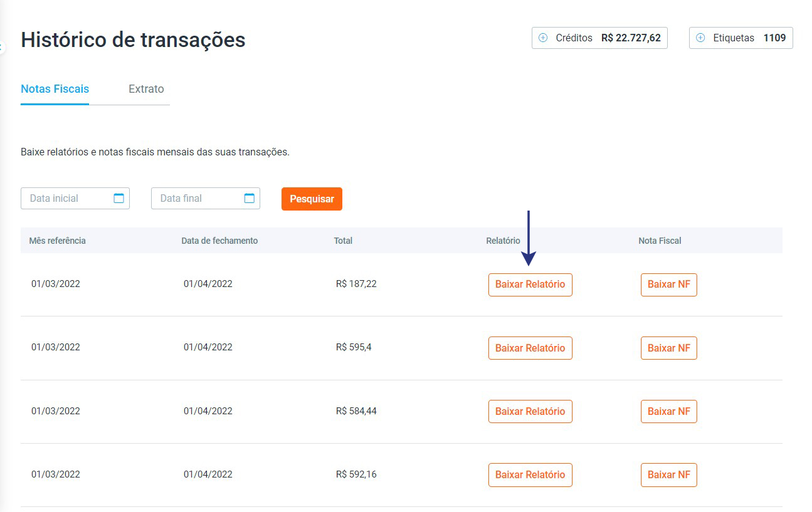The image size is (812, 512).
Task: Click the orange Pesquisar button
Action: tap(312, 199)
